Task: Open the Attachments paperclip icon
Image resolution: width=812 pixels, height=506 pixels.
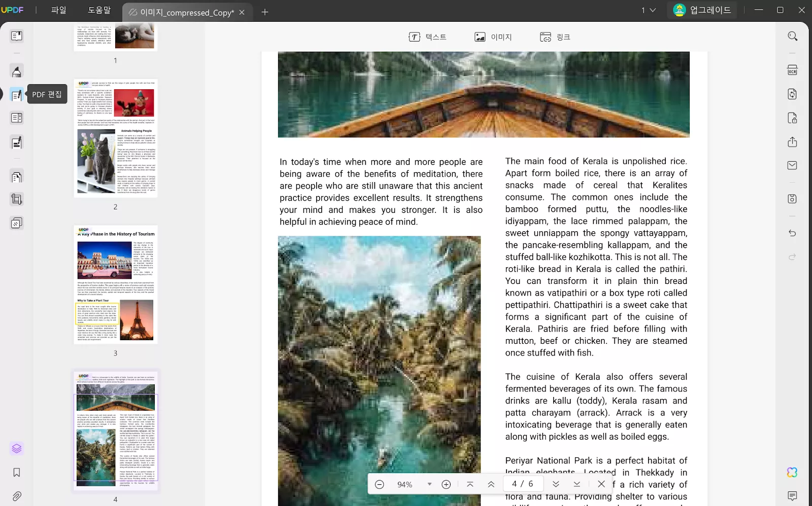Action: (16, 496)
